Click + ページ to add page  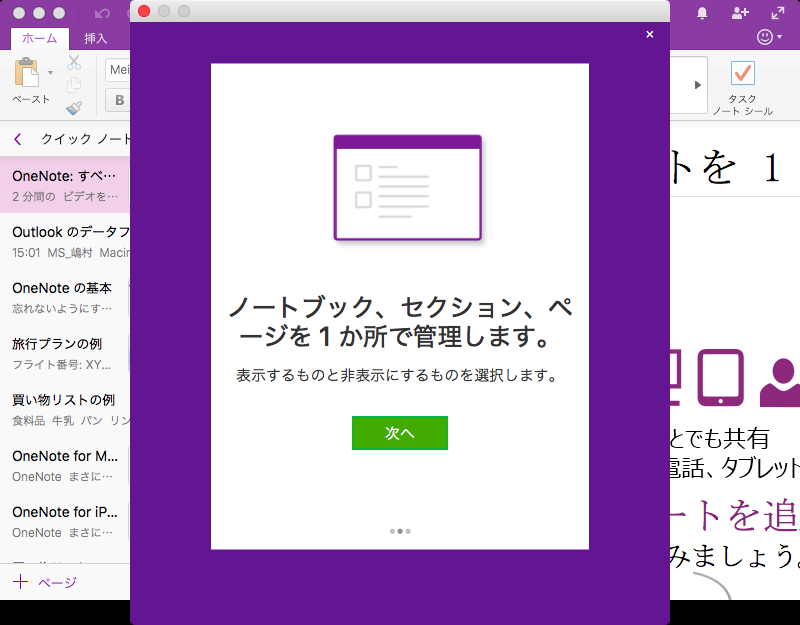[45, 582]
